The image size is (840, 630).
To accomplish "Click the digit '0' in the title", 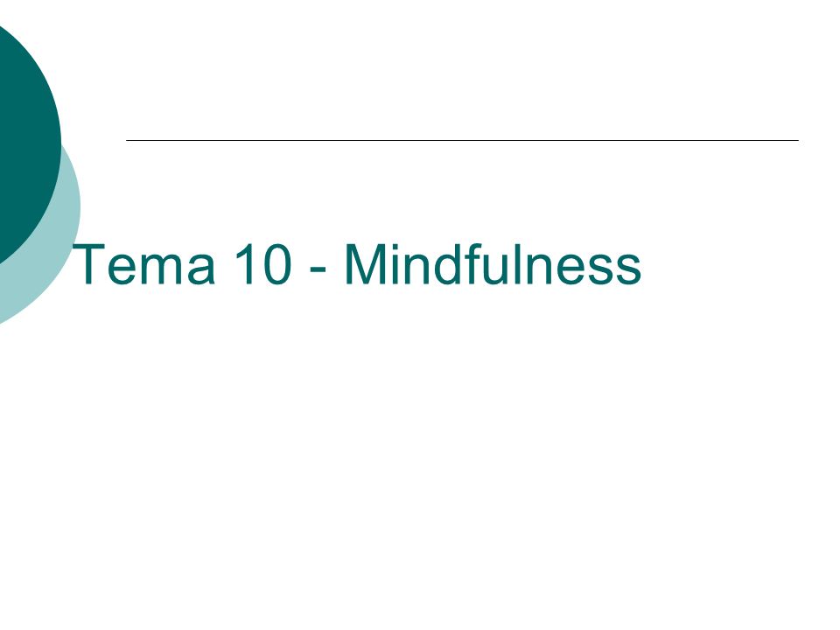I will (277, 264).
